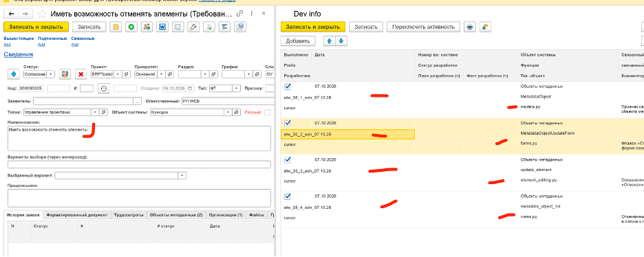This screenshot has height=257, width=644.
Task: Select the forms.py cell
Action: 568,144
